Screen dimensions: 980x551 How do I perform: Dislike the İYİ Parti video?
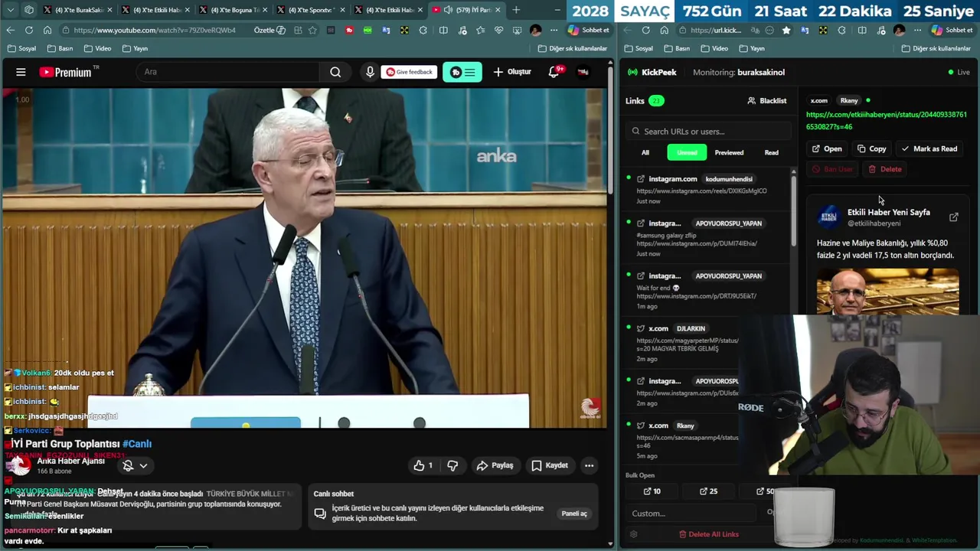pyautogui.click(x=452, y=465)
